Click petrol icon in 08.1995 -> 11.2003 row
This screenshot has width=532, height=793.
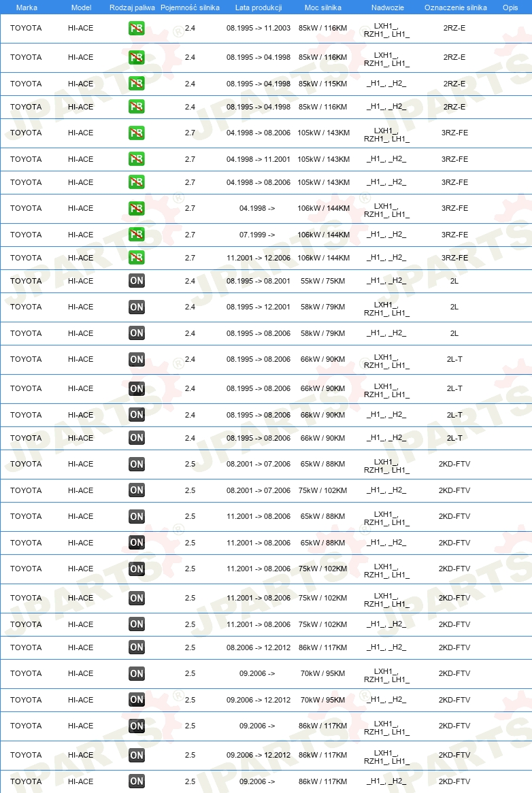137,29
